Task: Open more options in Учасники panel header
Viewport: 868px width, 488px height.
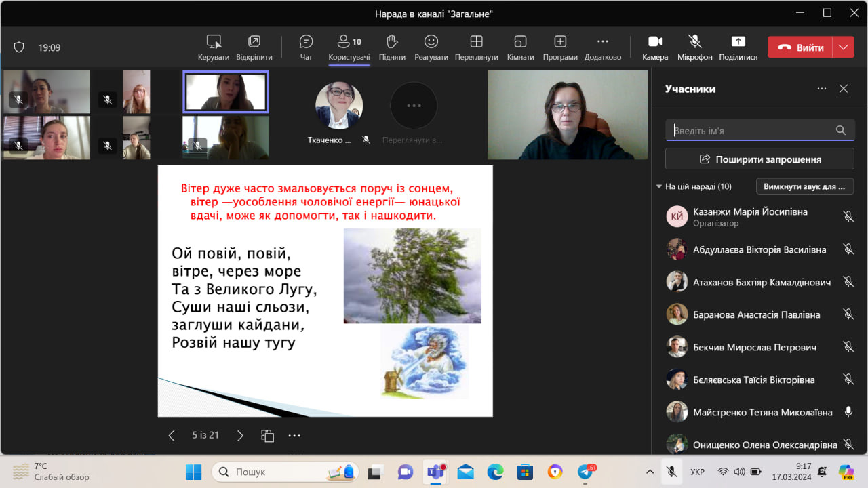Action: pyautogui.click(x=822, y=89)
